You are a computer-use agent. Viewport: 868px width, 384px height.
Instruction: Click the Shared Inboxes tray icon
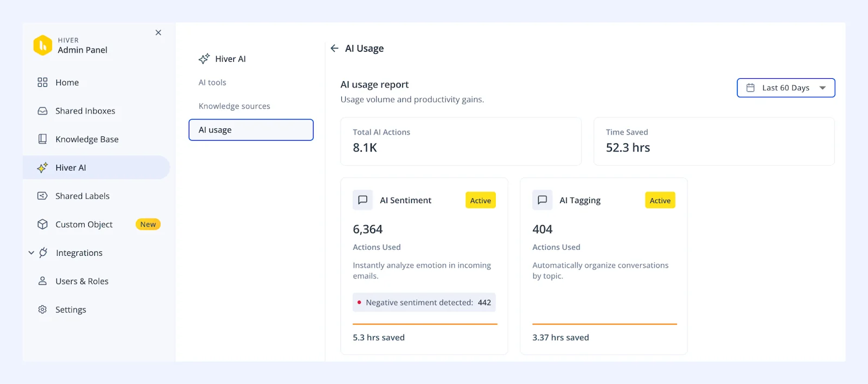pyautogui.click(x=42, y=111)
